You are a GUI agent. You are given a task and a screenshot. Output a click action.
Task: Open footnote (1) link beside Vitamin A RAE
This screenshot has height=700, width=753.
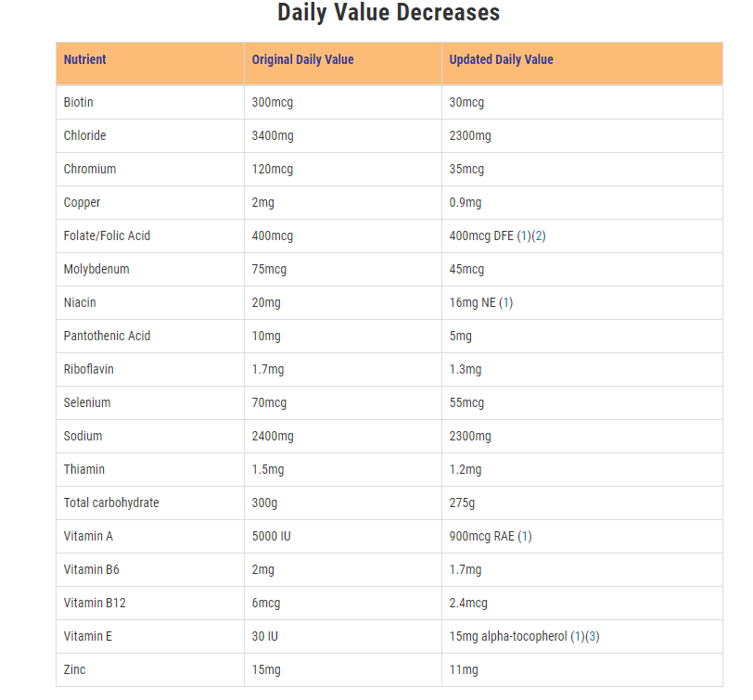(525, 536)
